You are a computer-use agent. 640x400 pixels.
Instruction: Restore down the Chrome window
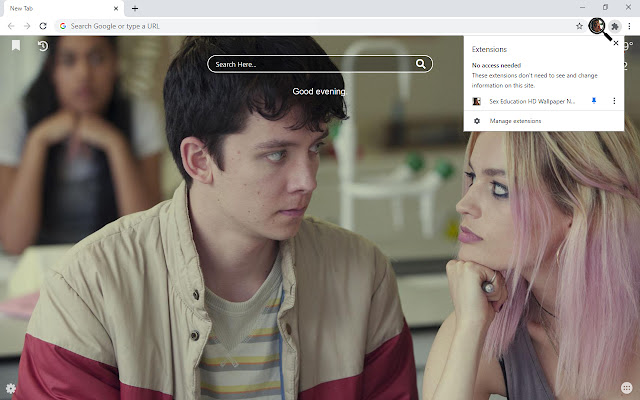[605, 7]
